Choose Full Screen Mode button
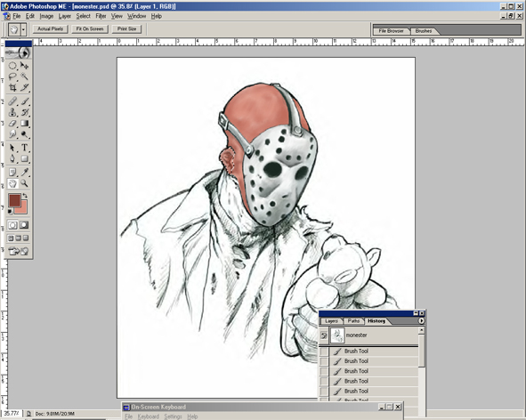Viewport: 526px width, 420px height. point(26,238)
